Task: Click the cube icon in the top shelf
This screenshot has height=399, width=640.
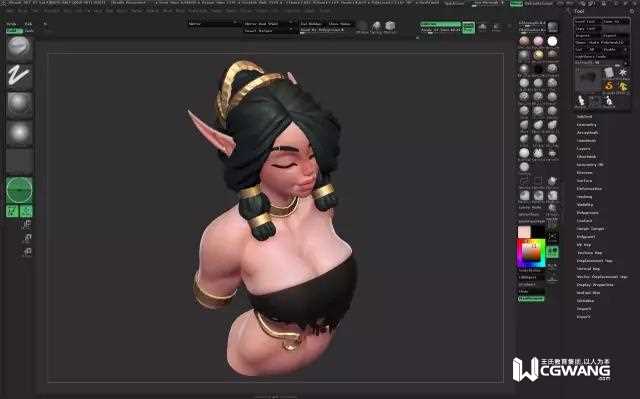Action: coord(391,27)
